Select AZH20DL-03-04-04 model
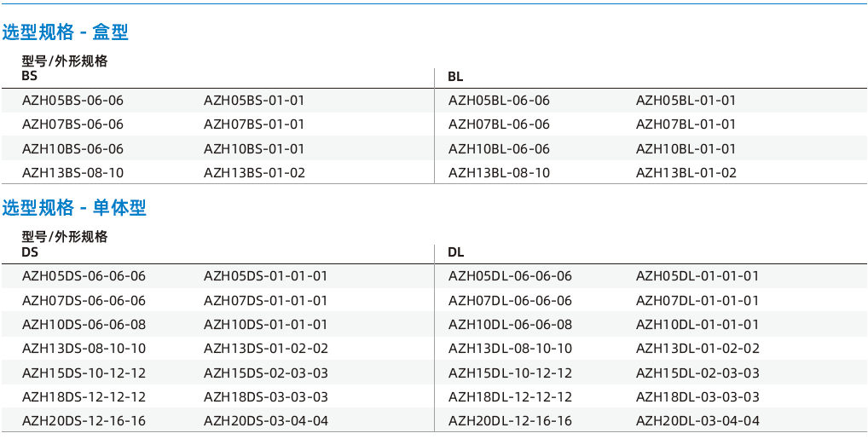The image size is (868, 439). coord(697,421)
